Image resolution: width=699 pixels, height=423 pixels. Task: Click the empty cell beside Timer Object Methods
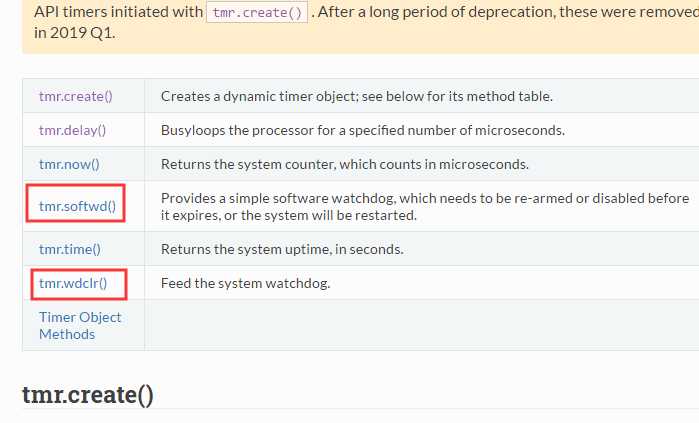[422, 325]
